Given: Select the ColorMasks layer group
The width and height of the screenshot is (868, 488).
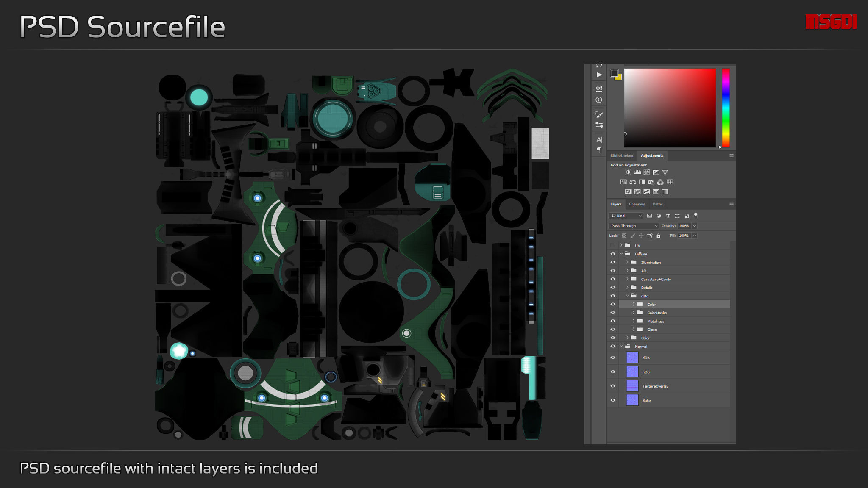Looking at the screenshot, I should [x=657, y=313].
